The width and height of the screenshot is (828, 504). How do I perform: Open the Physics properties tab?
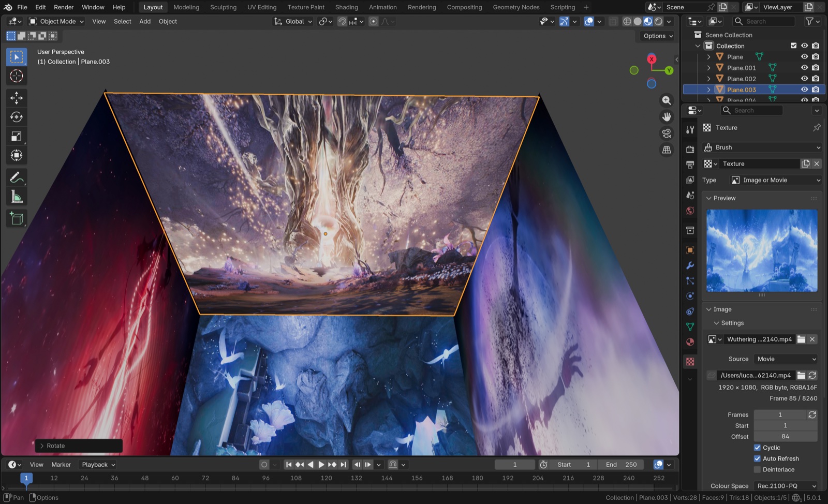point(690,296)
